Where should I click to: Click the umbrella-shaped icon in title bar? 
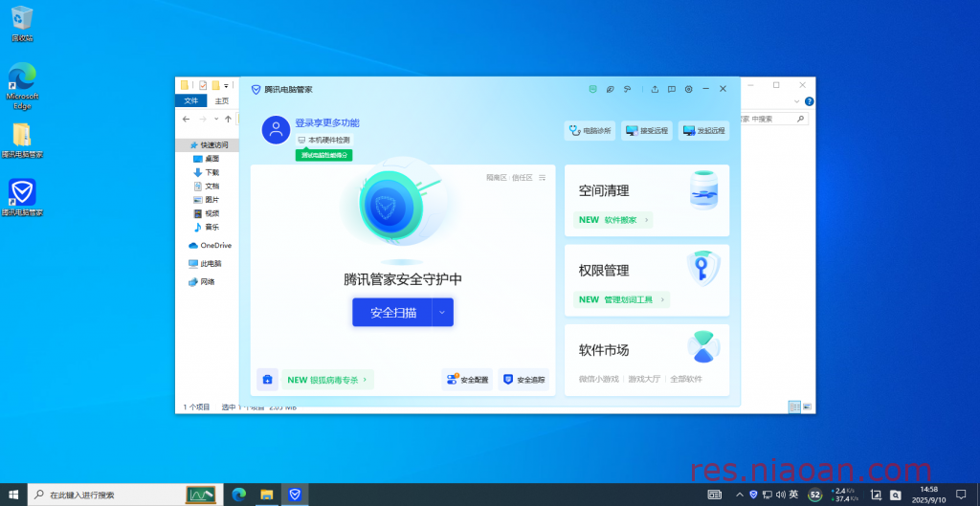628,89
